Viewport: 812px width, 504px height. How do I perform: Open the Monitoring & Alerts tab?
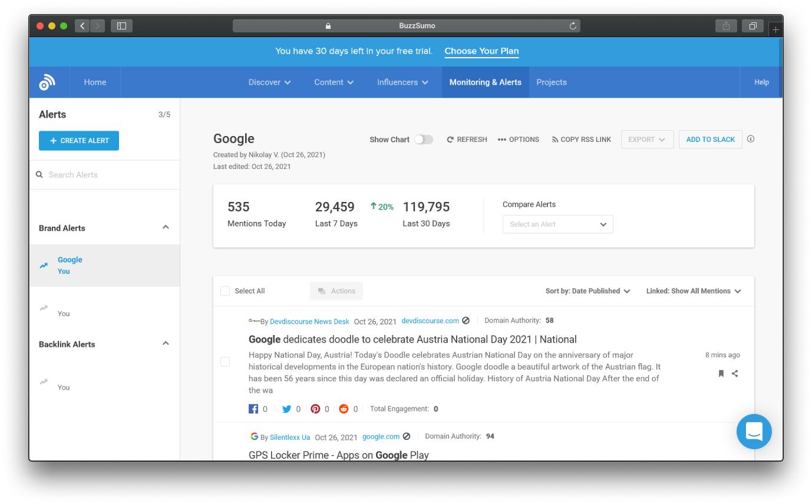[486, 82]
